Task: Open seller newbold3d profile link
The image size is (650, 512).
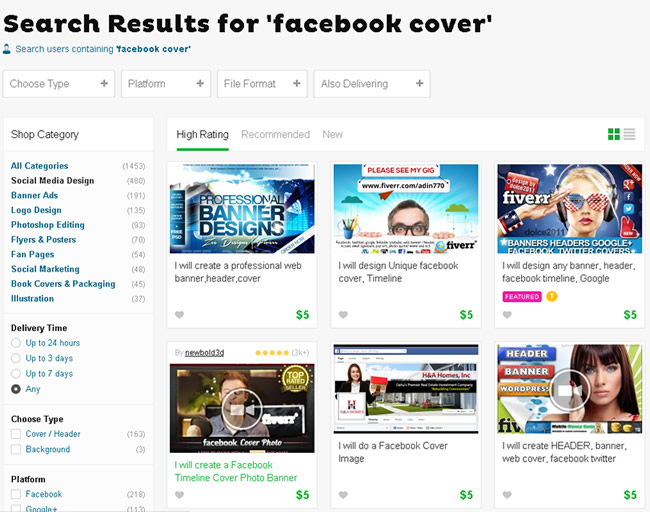Action: [x=204, y=353]
